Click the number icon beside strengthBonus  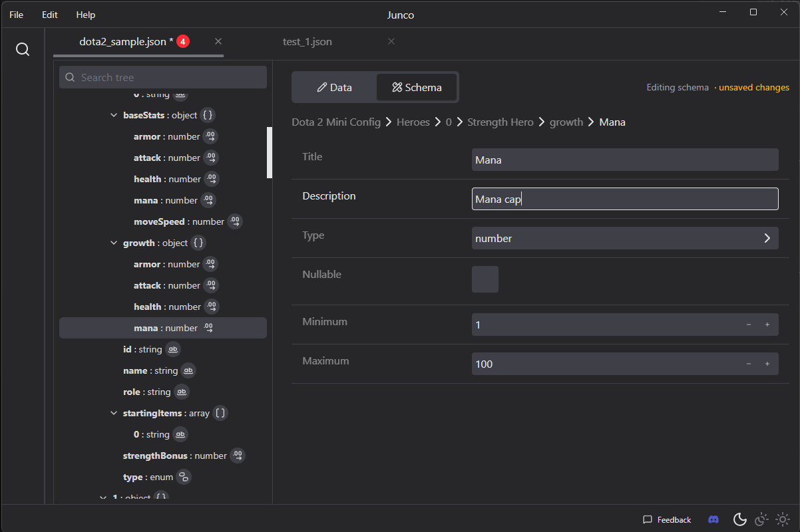pos(238,456)
